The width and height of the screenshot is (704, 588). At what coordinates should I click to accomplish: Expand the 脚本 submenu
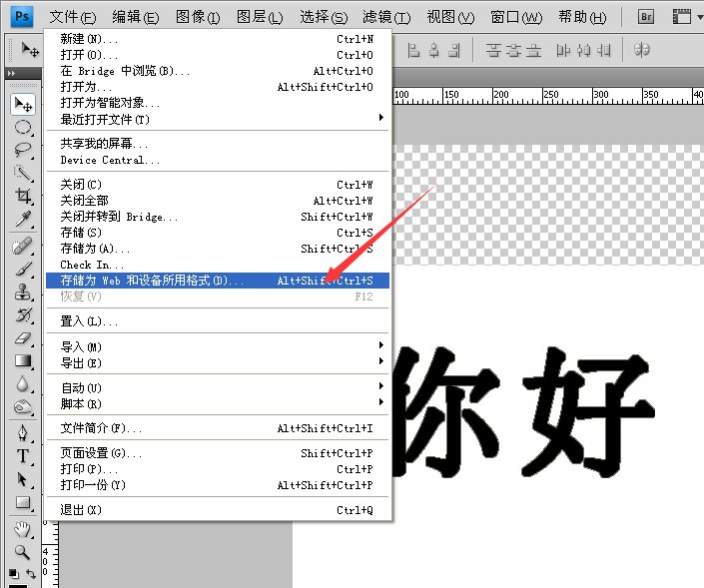[381, 402]
